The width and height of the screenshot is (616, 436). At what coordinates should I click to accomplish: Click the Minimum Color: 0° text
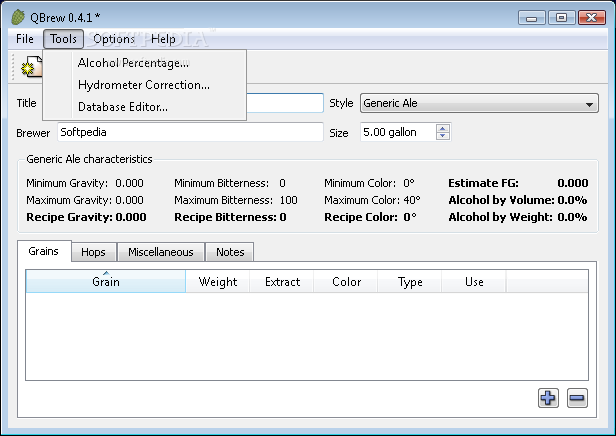[369, 183]
